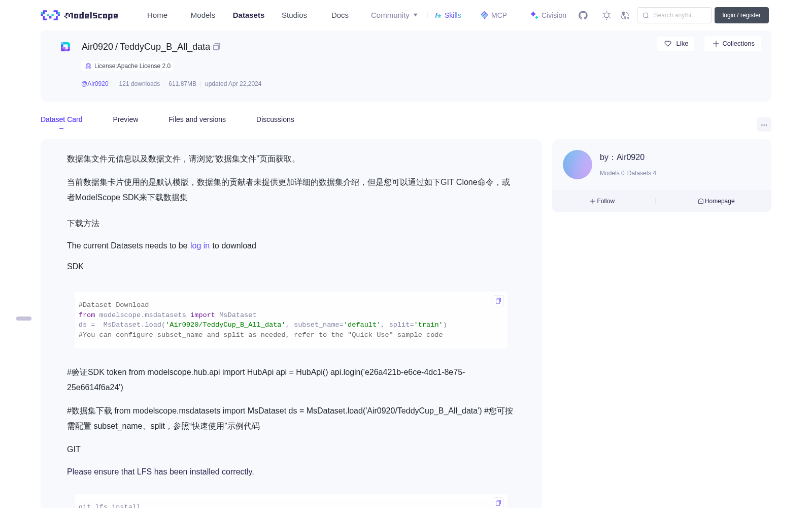Image resolution: width=812 pixels, height=508 pixels.
Task: Open the three-dots more options button
Action: click(x=764, y=124)
